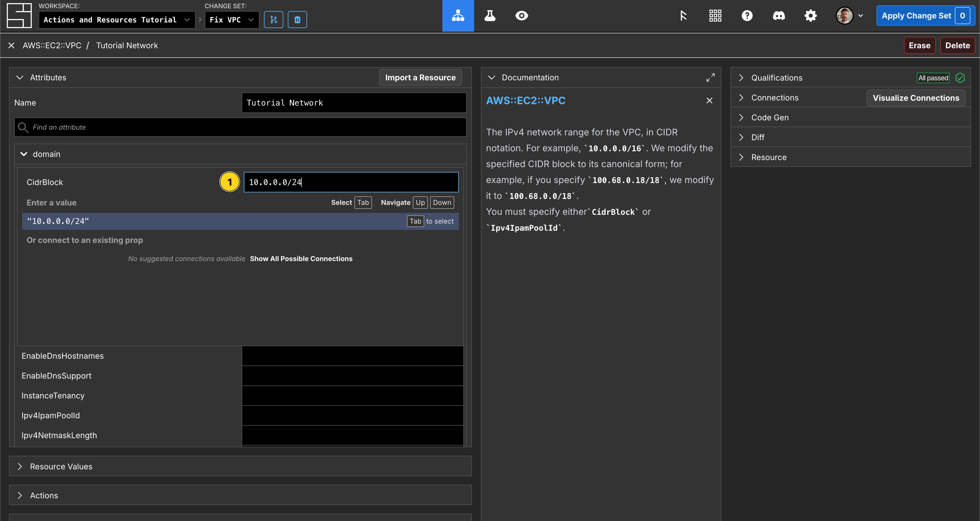Viewport: 980px width, 521px height.
Task: Click Show All Possible Connections
Action: coord(301,258)
